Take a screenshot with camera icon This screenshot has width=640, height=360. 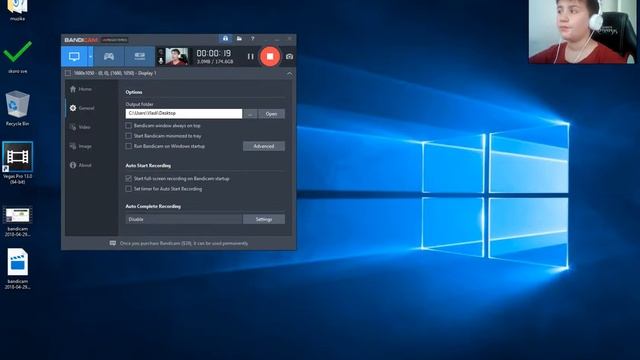pos(289,56)
